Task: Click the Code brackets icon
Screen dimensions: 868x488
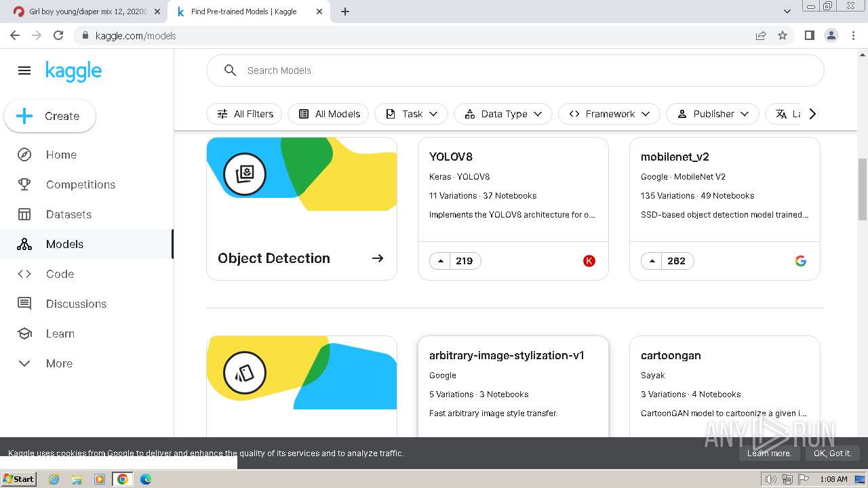Action: (24, 274)
